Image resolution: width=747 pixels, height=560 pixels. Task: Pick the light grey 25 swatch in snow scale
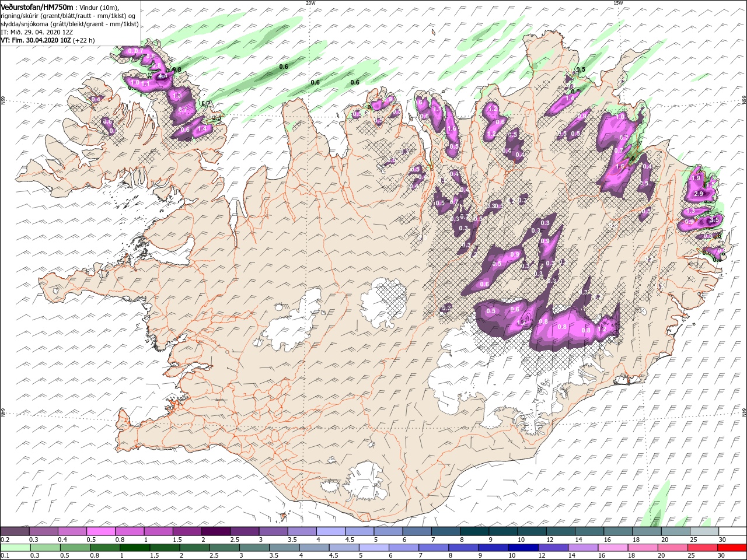[x=704, y=531]
